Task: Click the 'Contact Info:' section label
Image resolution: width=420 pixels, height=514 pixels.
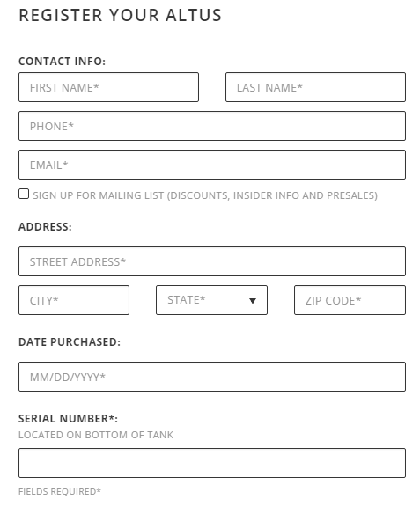Action: click(x=62, y=62)
